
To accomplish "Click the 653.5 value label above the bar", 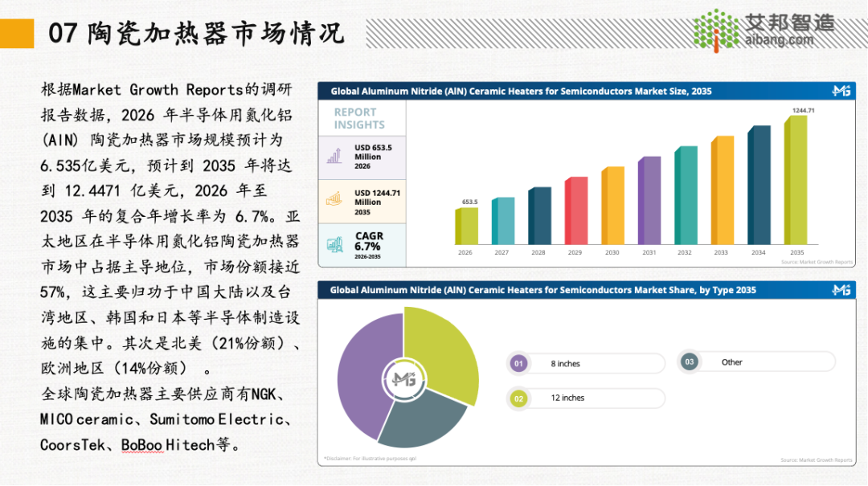I will (469, 202).
